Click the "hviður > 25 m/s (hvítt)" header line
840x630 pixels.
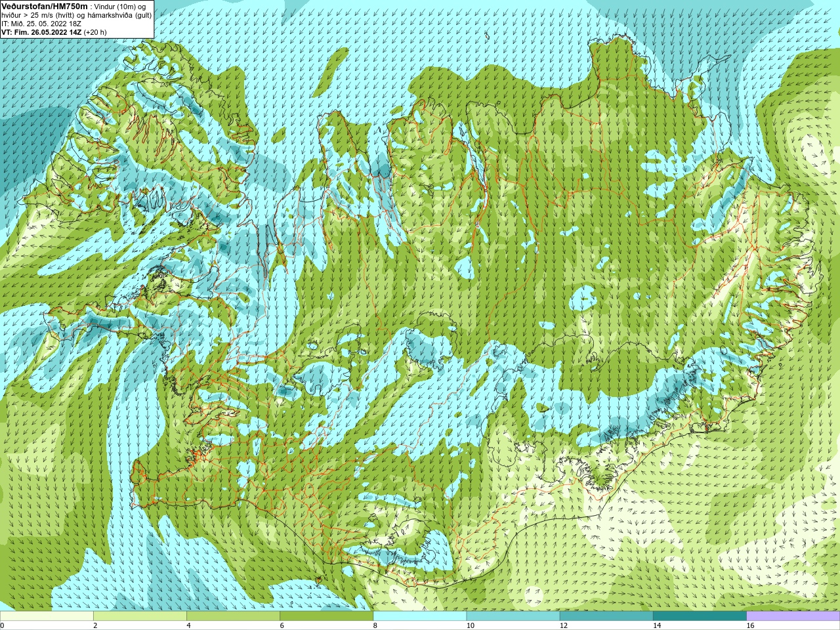[x=39, y=15]
